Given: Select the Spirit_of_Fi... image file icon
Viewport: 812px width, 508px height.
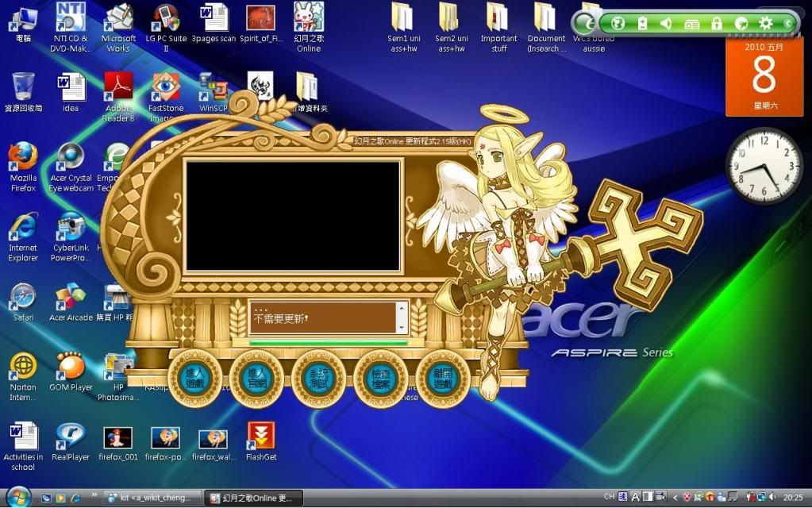Looking at the screenshot, I should click(x=261, y=25).
